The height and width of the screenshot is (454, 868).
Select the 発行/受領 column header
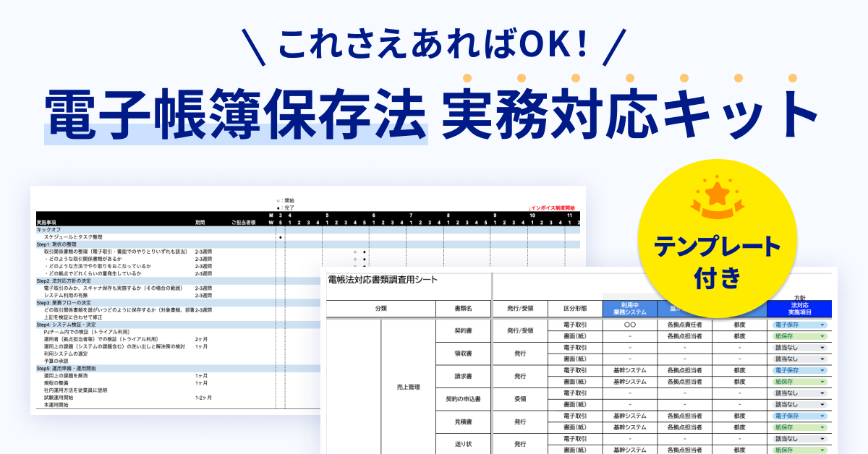point(520,309)
